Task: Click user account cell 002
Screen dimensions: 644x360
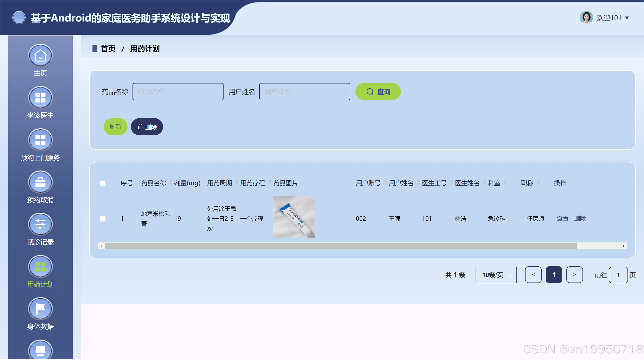Action: click(x=361, y=219)
